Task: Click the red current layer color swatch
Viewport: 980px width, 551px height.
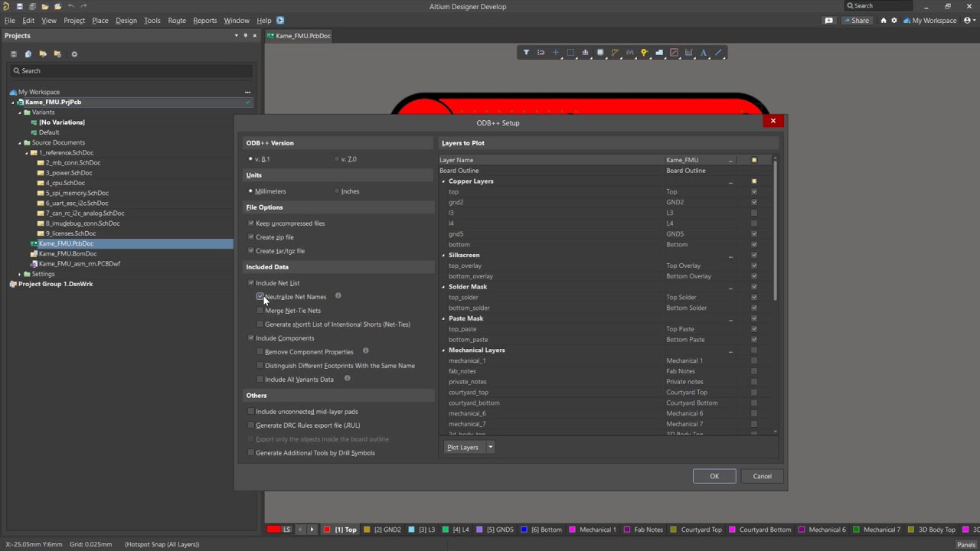Action: pos(273,530)
